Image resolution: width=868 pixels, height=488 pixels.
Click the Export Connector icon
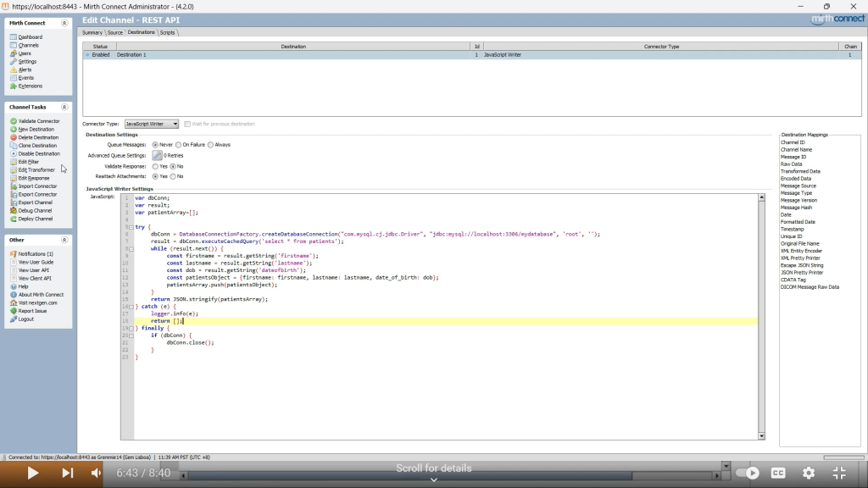[x=14, y=194]
